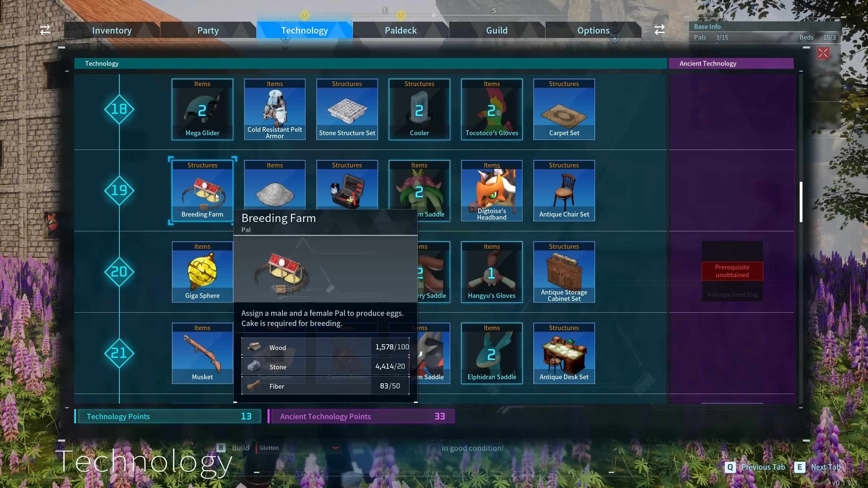This screenshot has height=488, width=868.
Task: Select the level 19 technology tier marker
Action: [119, 190]
